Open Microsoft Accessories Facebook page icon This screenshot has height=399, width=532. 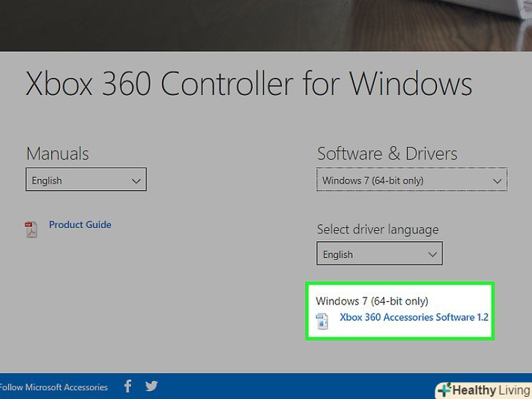point(128,386)
